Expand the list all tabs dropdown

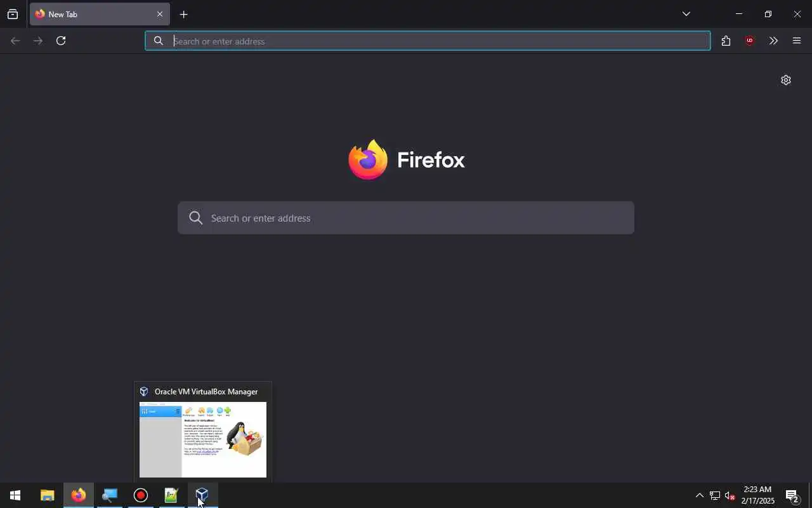pyautogui.click(x=686, y=14)
